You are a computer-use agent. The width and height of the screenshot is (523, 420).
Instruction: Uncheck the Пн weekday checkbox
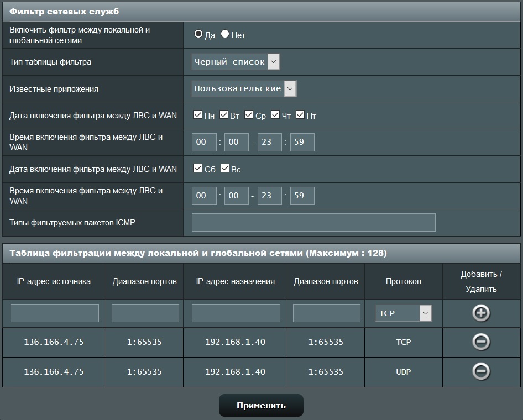[198, 115]
